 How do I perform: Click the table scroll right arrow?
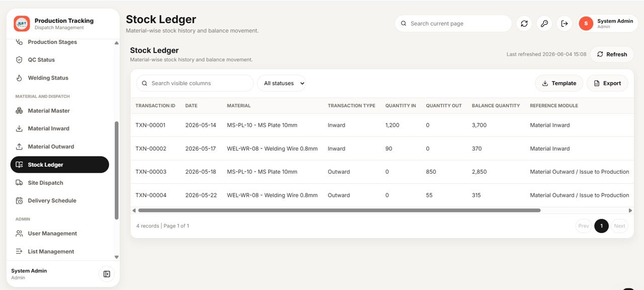point(630,210)
